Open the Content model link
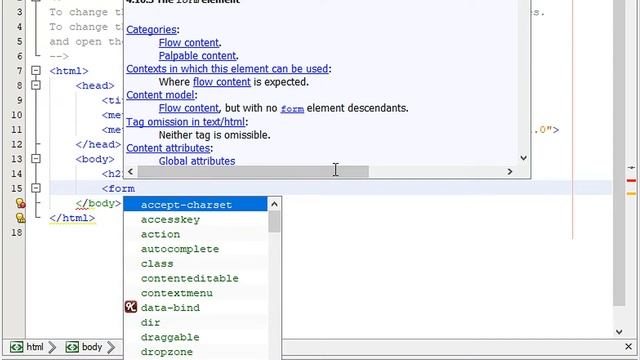Screen dimensions: 640x360 point(160,95)
